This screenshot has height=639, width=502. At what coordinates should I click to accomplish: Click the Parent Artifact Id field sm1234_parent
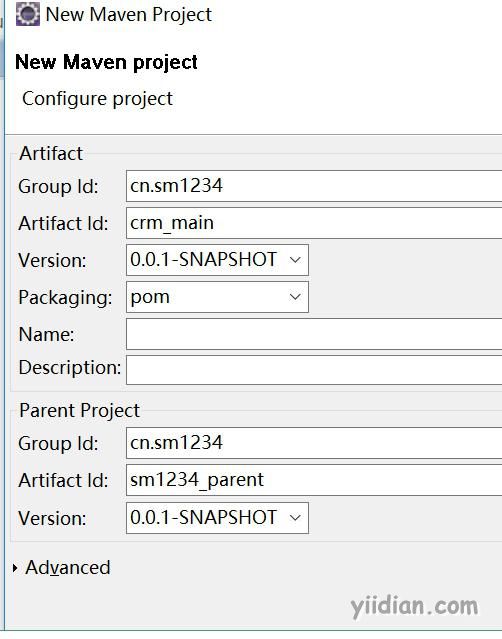(314, 480)
